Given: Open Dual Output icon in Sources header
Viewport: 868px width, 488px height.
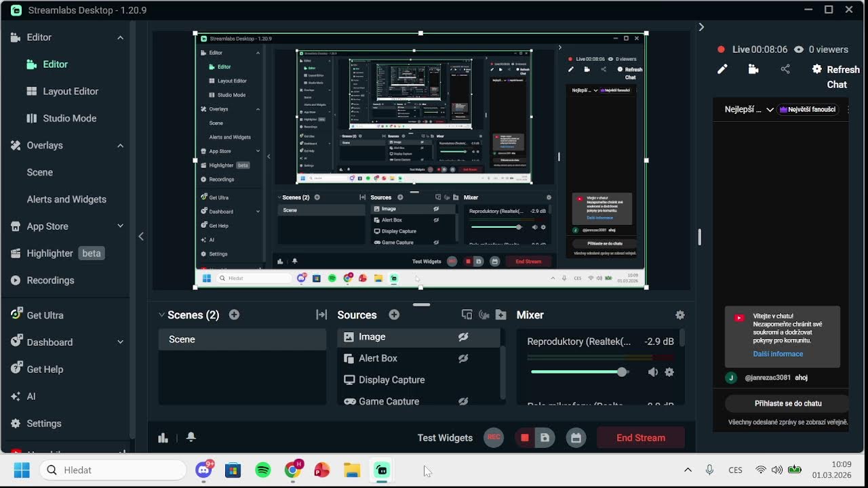Looking at the screenshot, I should click(x=467, y=314).
